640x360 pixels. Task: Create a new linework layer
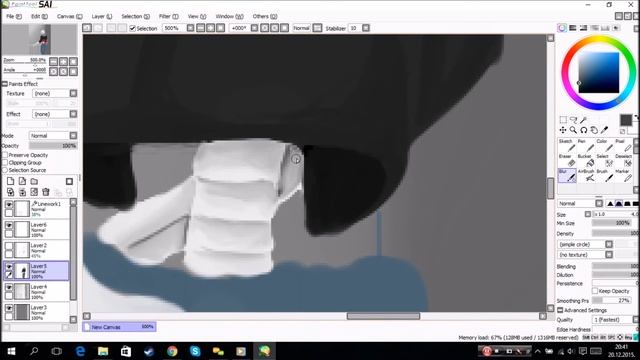22,181
